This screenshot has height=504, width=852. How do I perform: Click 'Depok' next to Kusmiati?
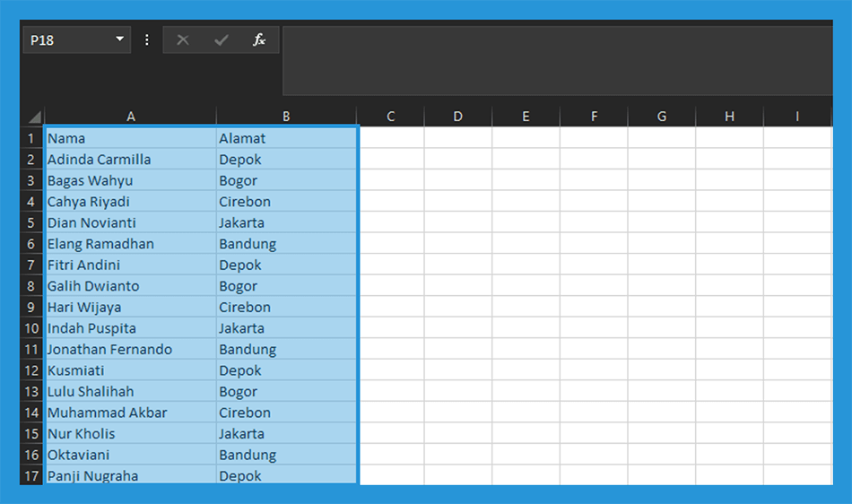[286, 370]
